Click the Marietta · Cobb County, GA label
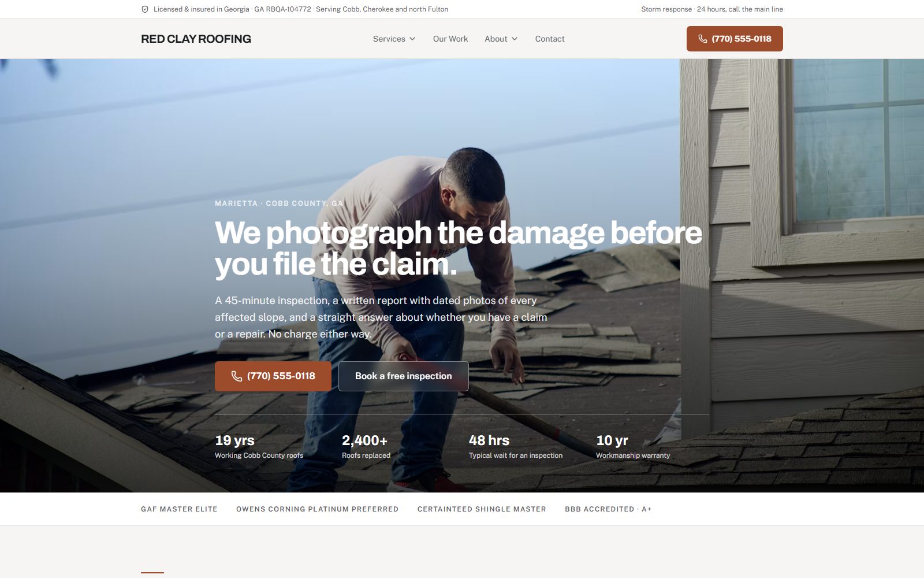Viewport: 924px width, 578px height. point(279,203)
